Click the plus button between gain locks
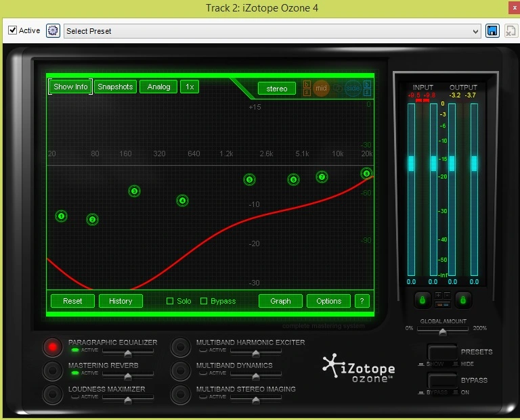The image size is (520, 420). coord(439,295)
